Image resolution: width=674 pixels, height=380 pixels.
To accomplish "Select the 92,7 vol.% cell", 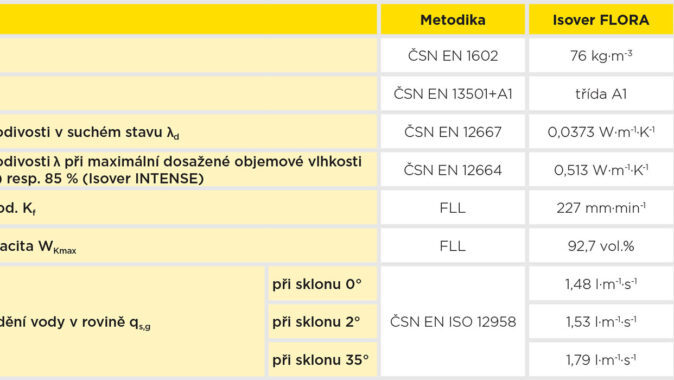I will coord(601,246).
